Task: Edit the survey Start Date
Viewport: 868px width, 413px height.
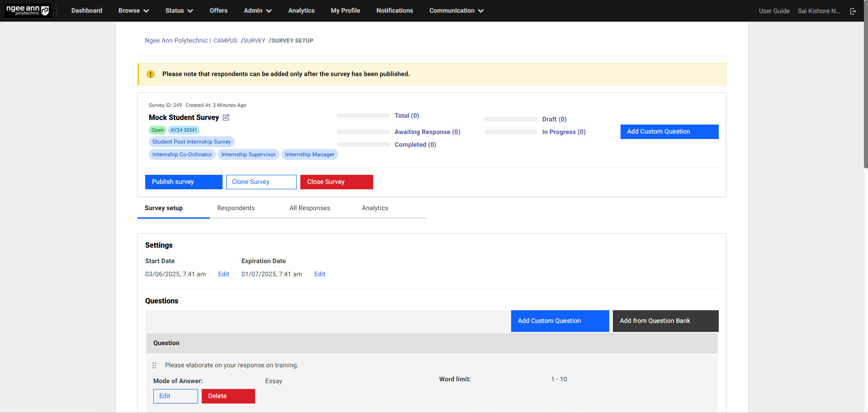Action: [x=223, y=274]
